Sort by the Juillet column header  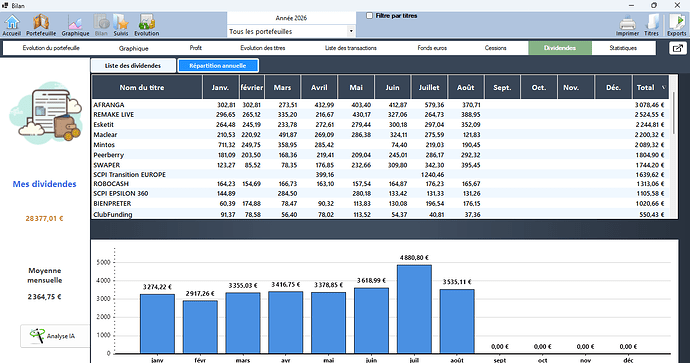429,87
